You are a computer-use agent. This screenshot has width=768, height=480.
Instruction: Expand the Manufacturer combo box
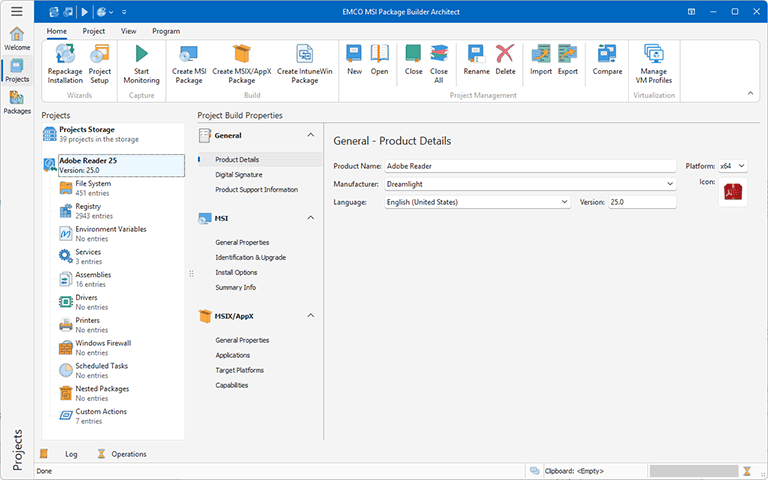coord(670,184)
